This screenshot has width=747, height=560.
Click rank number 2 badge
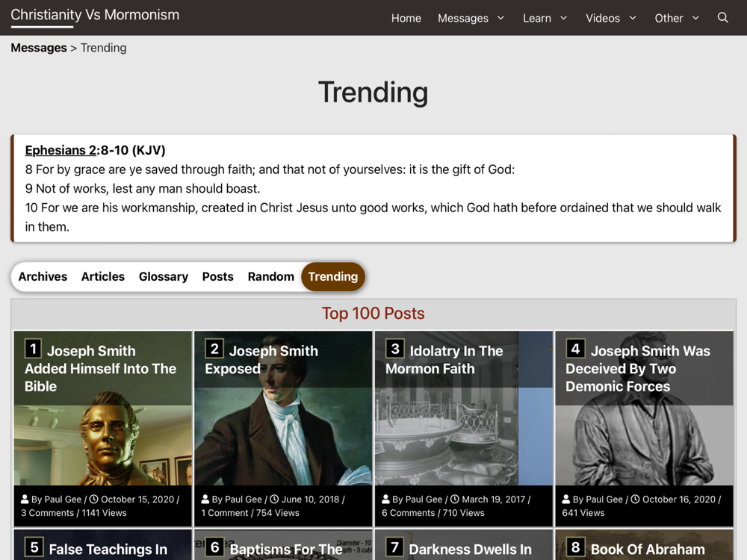214,349
